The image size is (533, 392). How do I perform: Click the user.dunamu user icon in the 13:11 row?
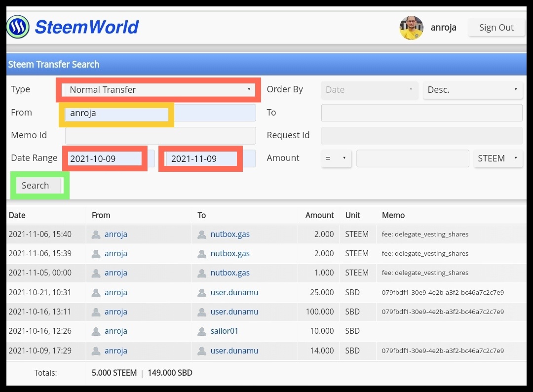(x=202, y=312)
